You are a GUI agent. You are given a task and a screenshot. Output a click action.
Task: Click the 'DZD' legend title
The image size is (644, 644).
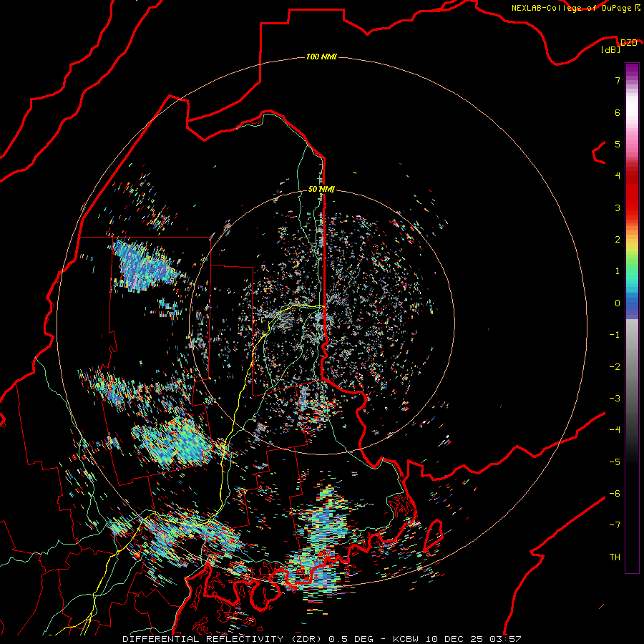pos(629,43)
